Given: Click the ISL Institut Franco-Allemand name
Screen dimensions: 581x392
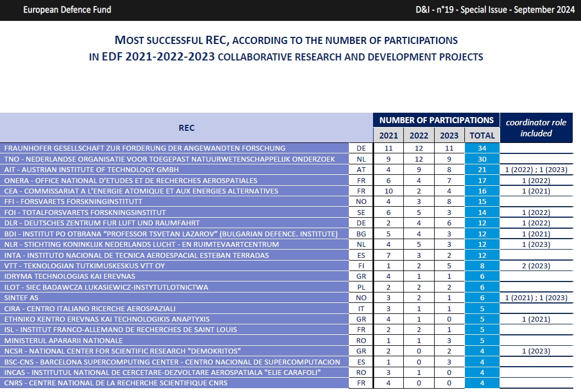Looking at the screenshot, I should click(x=120, y=329).
